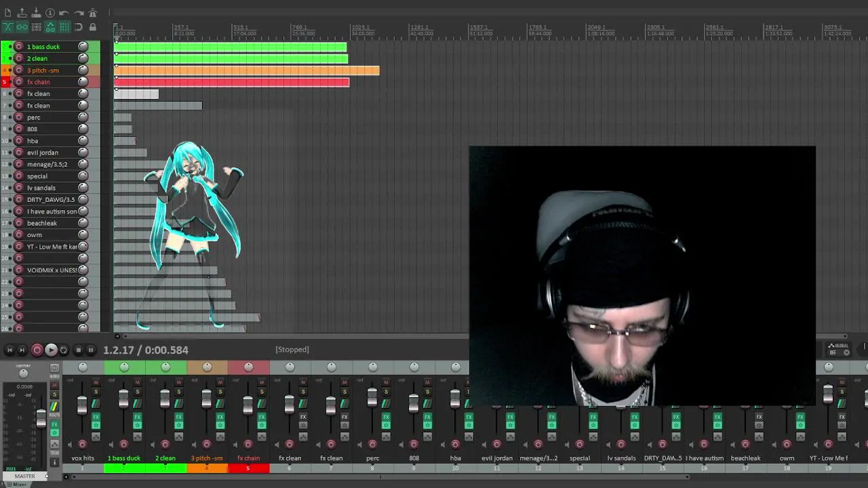Screen dimensions: 868x488
Task: Click the master 'center' pan knob
Action: click(23, 373)
